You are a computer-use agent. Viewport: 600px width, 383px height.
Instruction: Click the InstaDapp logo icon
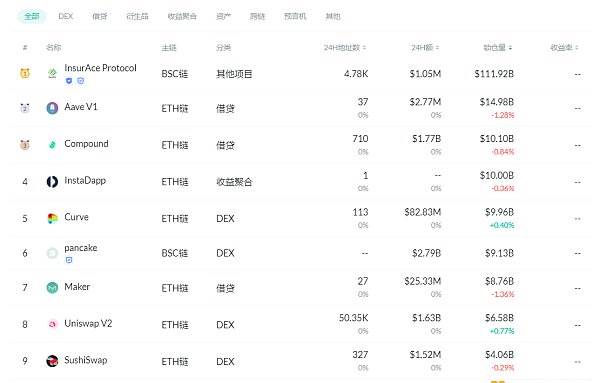tap(52, 181)
